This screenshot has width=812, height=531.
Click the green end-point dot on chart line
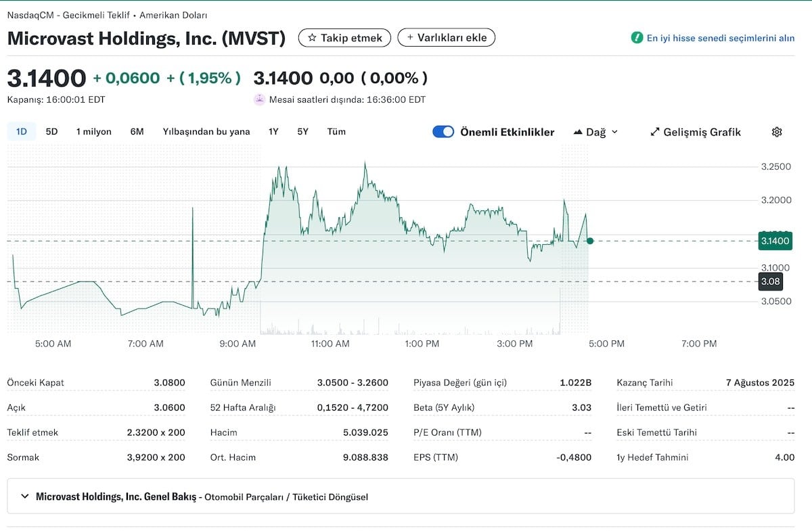[590, 241]
